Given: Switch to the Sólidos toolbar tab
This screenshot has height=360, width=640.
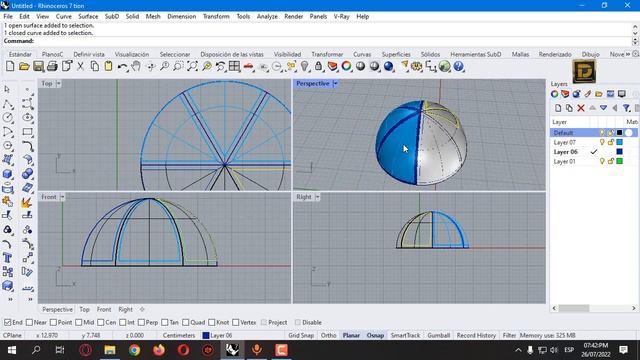Looking at the screenshot, I should [430, 54].
